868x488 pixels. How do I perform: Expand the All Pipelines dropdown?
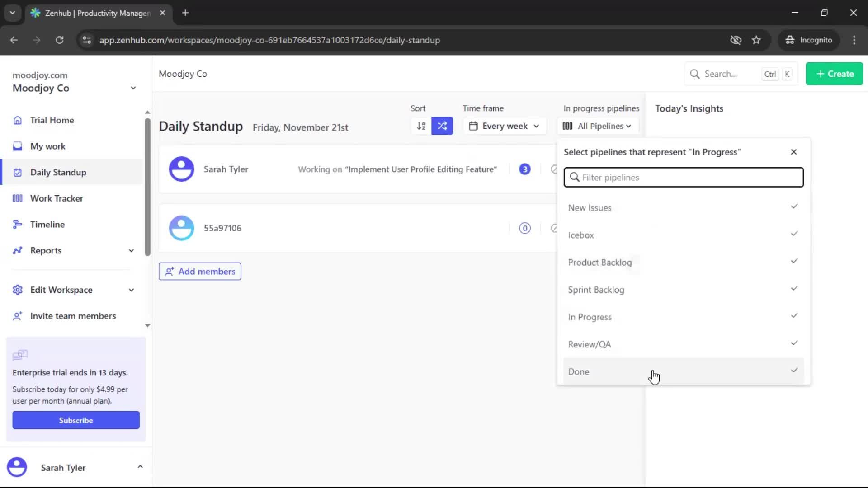click(598, 126)
